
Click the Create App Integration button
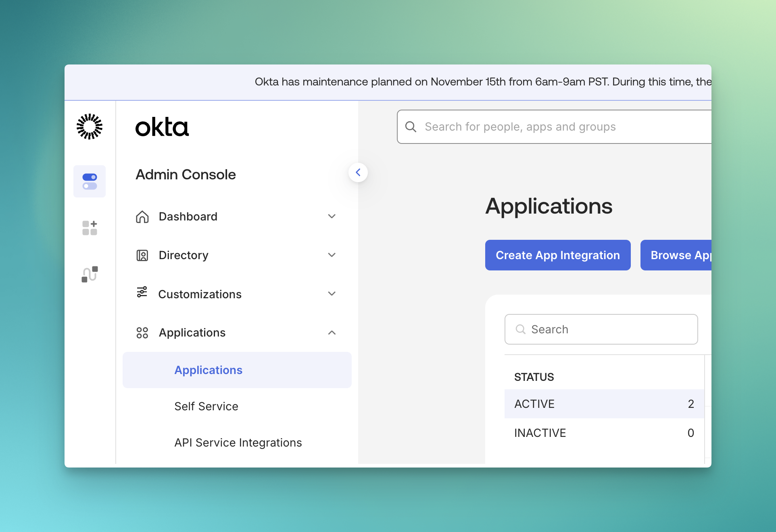point(557,255)
